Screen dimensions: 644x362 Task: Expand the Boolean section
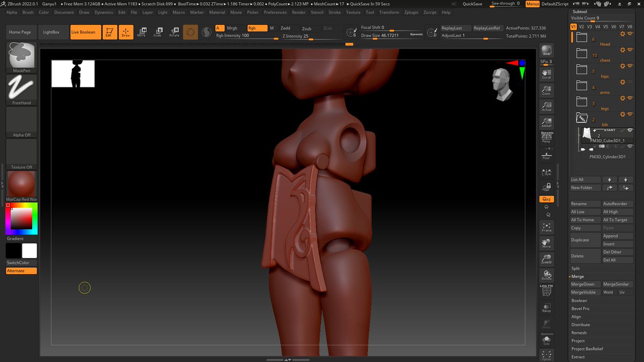tap(579, 301)
